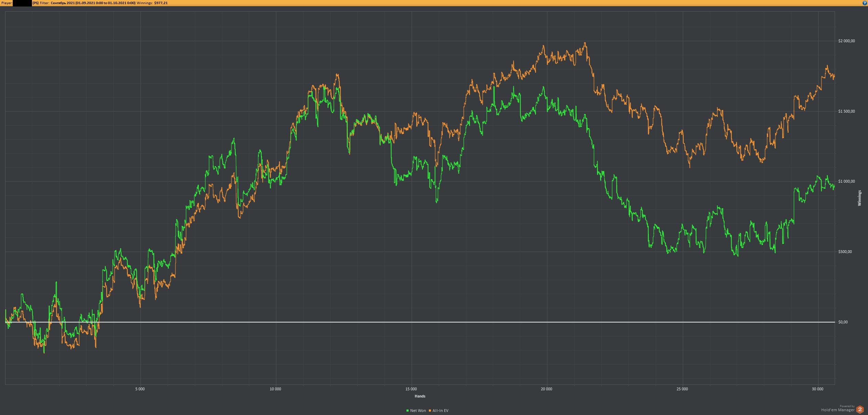Screen dimensions: 868x415
Task: Click the blue help question mark icon
Action: 865,3
